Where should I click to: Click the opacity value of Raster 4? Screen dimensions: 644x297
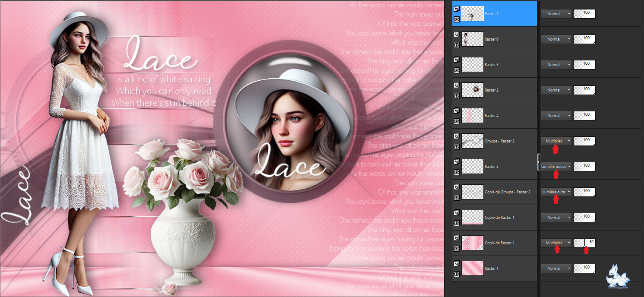[x=584, y=116]
